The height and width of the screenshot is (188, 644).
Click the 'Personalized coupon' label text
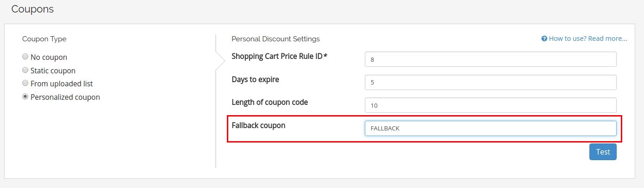click(x=65, y=97)
